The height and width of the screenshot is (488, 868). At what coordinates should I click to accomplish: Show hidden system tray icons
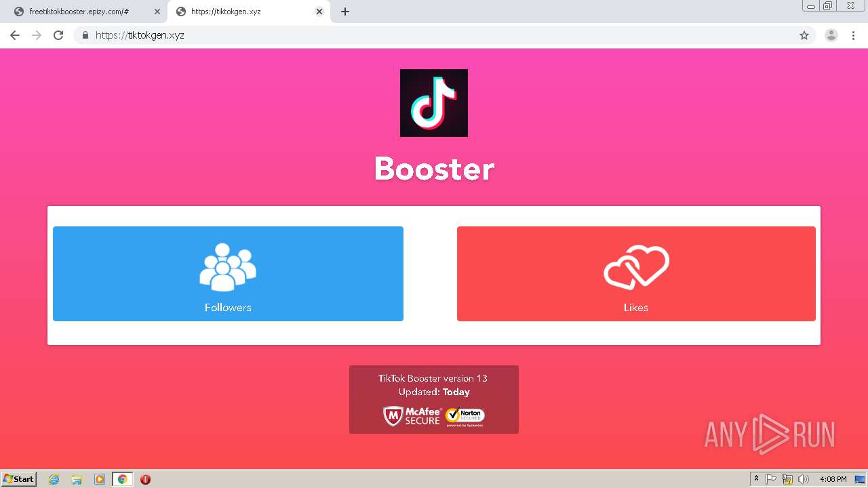[757, 479]
